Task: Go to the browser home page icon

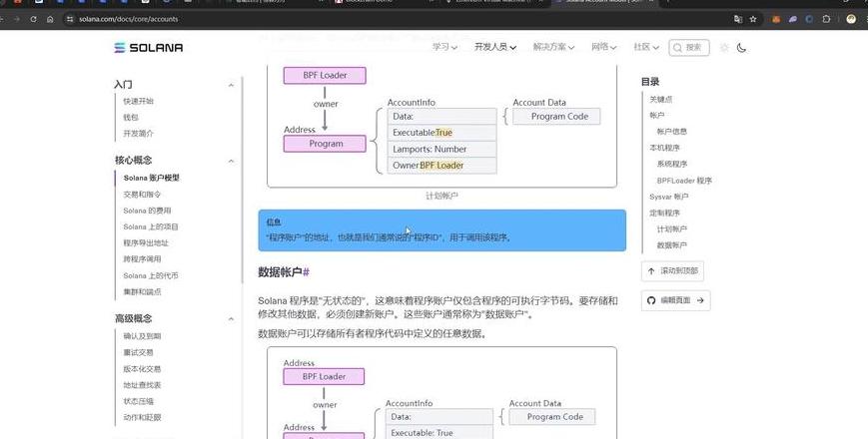Action: (50, 19)
